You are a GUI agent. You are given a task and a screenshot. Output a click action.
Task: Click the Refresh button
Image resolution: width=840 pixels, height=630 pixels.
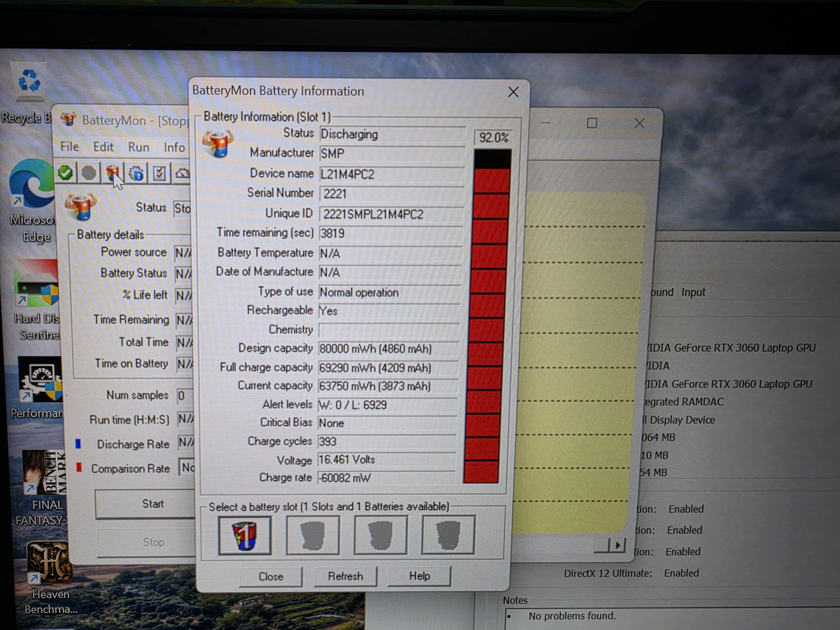[x=346, y=576]
